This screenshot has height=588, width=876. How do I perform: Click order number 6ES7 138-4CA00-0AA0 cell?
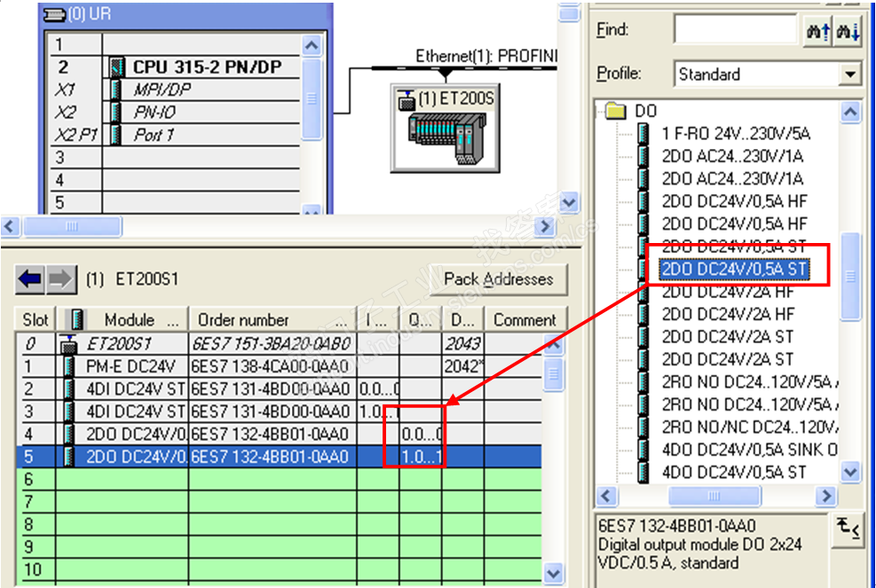(x=272, y=367)
